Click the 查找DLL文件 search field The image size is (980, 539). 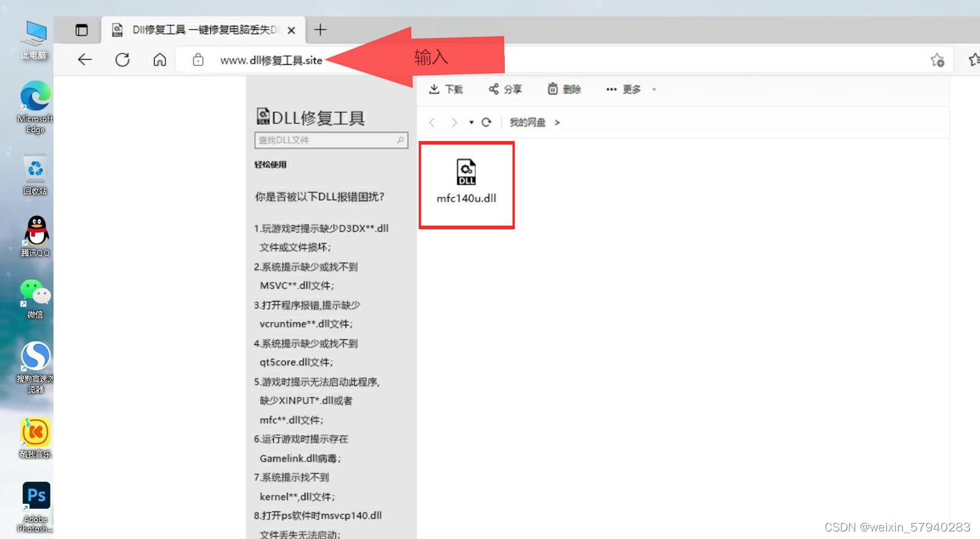pyautogui.click(x=324, y=140)
